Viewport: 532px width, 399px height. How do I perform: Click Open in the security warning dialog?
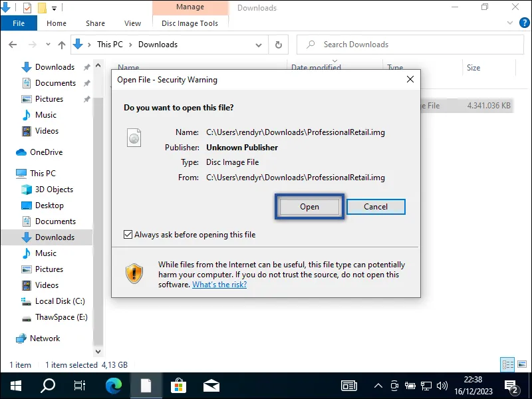pos(309,207)
